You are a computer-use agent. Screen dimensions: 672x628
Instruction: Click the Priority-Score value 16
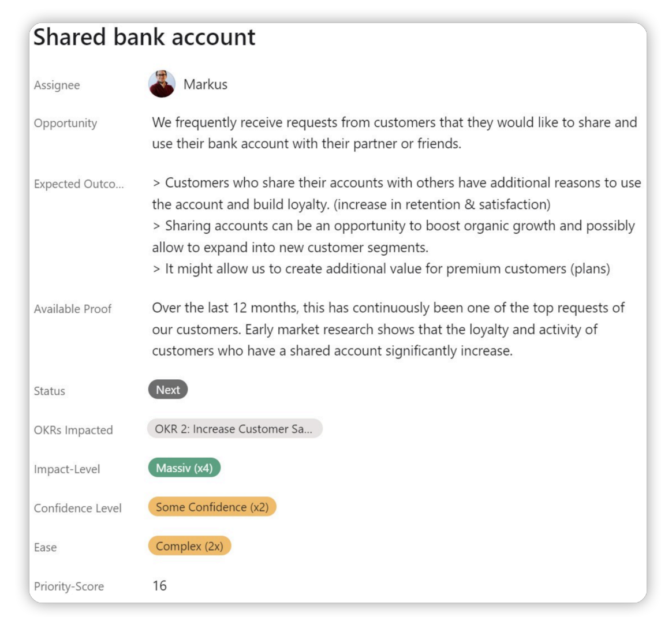[159, 586]
